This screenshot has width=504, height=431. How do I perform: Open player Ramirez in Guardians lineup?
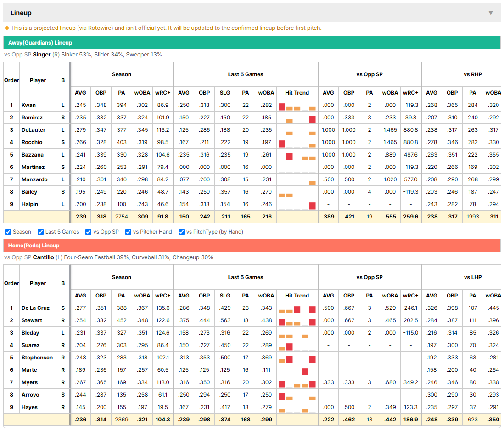(x=32, y=118)
